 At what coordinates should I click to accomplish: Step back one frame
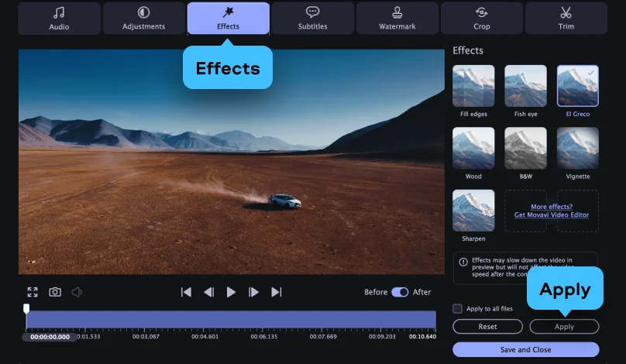209,292
